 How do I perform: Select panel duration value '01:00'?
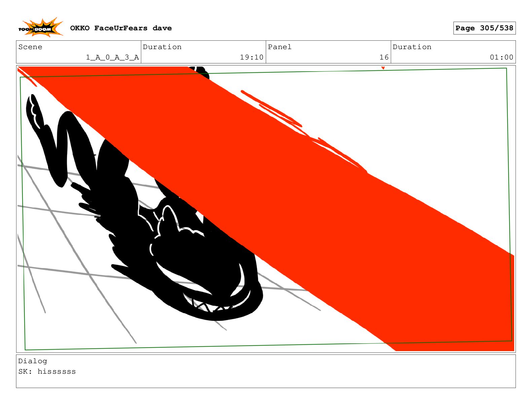pos(501,57)
